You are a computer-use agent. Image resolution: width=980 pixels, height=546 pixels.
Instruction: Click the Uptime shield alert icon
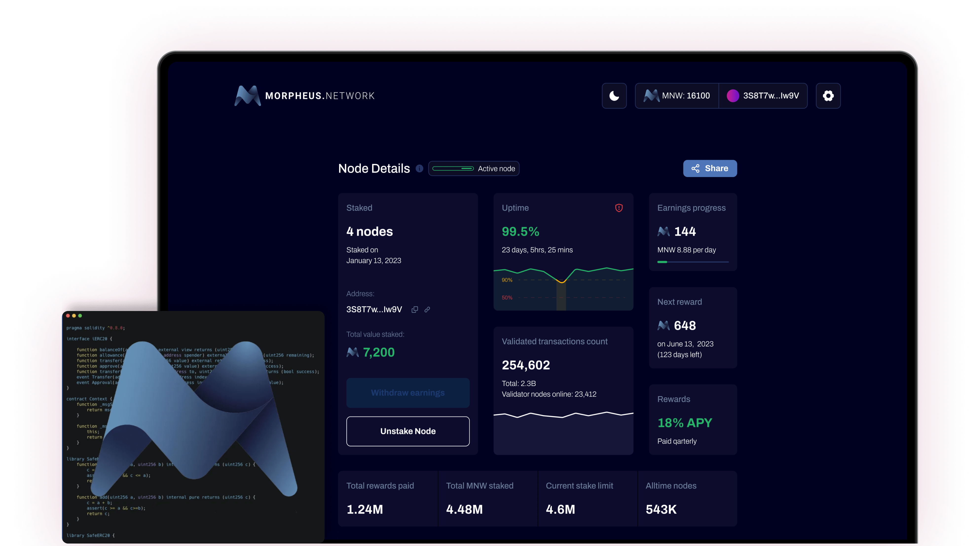(619, 208)
